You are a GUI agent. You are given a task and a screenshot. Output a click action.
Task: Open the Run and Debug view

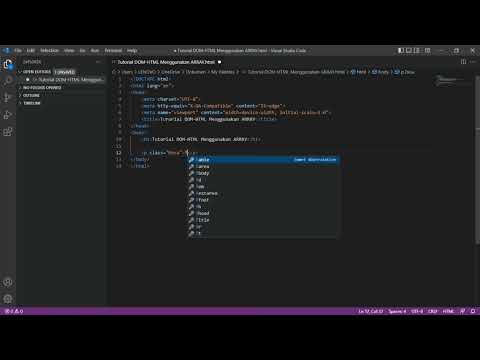8,115
